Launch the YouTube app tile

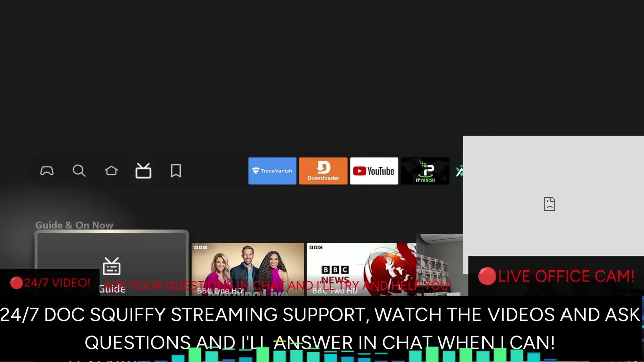pos(374,171)
